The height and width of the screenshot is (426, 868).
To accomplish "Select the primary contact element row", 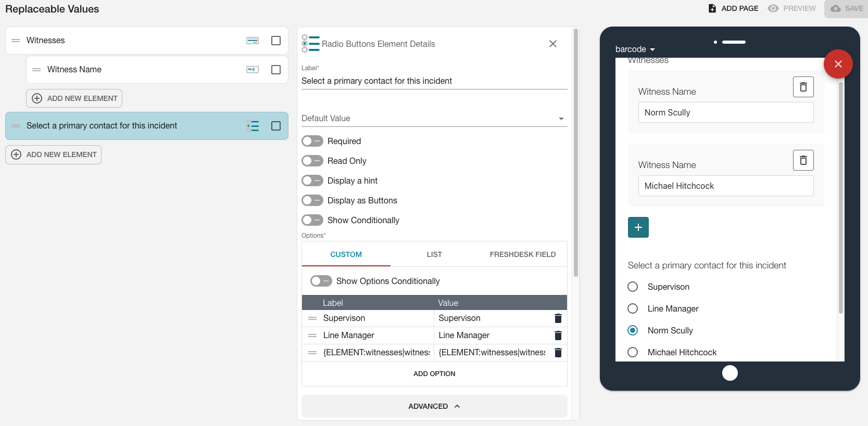I will point(147,126).
